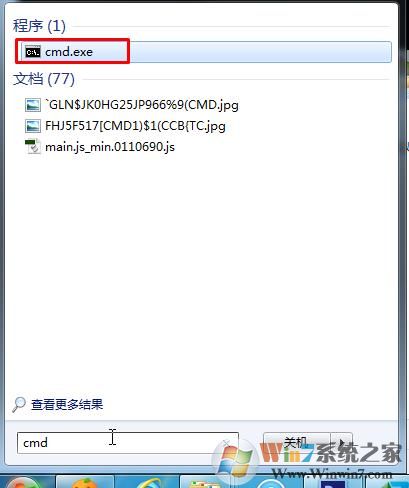The height and width of the screenshot is (488, 409).
Task: Expand the arrow next to 关机 button
Action: pos(341,443)
